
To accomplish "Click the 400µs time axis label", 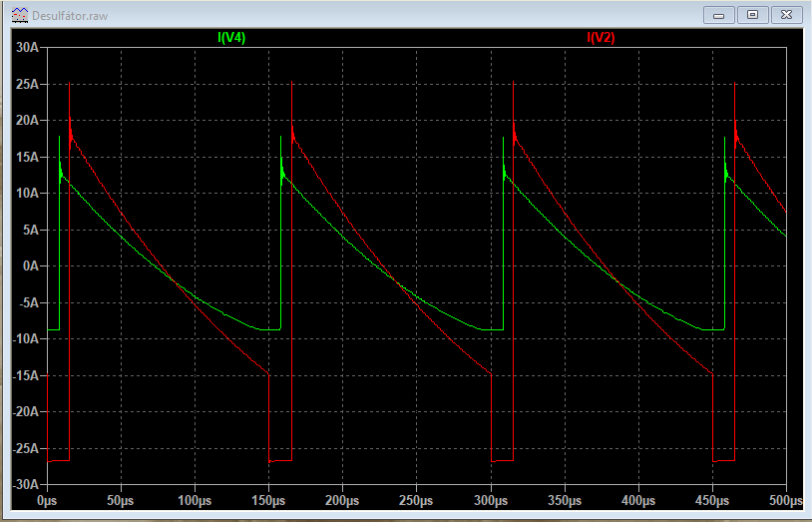I will point(638,501).
